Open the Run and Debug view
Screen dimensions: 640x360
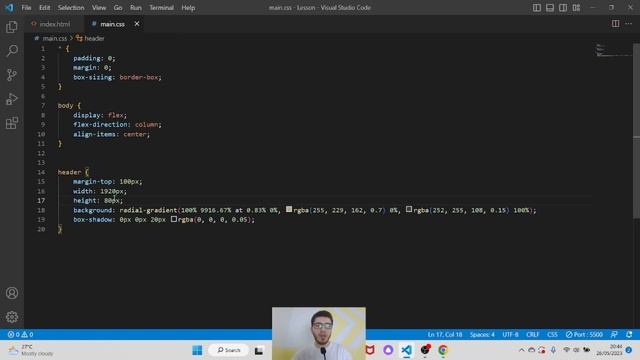[12, 99]
